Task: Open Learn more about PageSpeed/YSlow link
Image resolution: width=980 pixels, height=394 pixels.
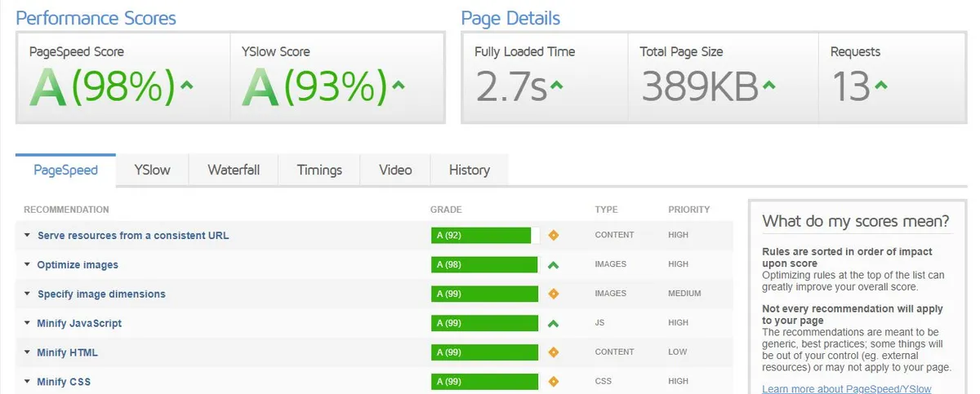Action: pyautogui.click(x=846, y=389)
